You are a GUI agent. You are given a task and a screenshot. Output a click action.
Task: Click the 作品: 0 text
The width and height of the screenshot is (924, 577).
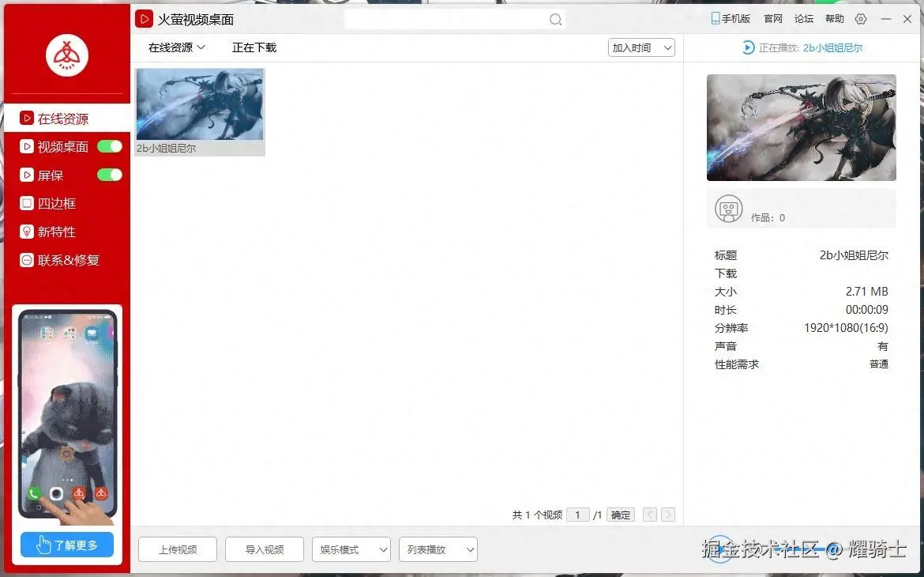pos(768,217)
